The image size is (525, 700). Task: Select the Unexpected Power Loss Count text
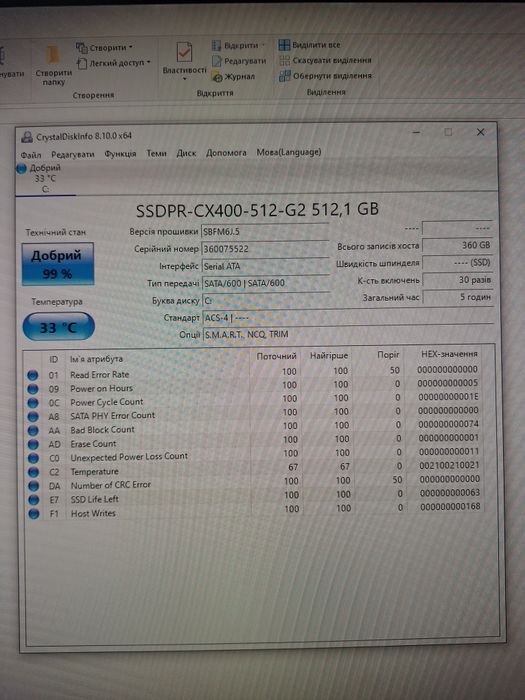(129, 457)
